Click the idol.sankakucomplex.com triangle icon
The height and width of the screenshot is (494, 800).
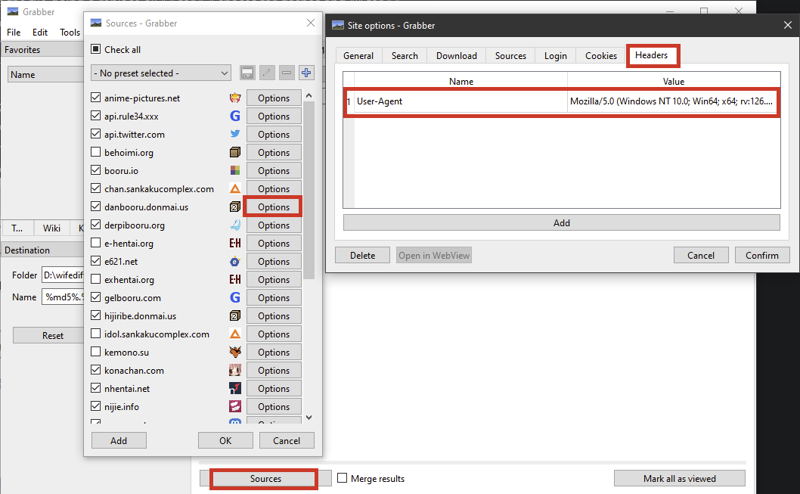pos(235,334)
